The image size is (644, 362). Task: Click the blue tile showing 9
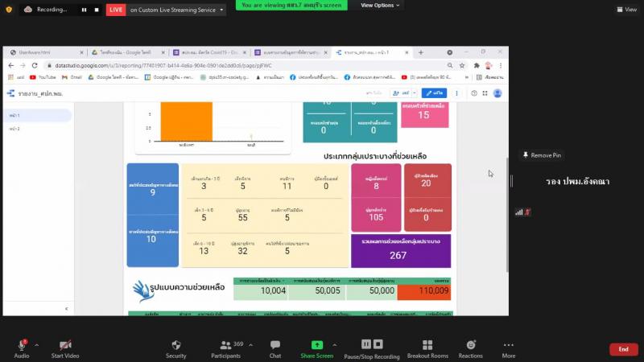pyautogui.click(x=153, y=189)
